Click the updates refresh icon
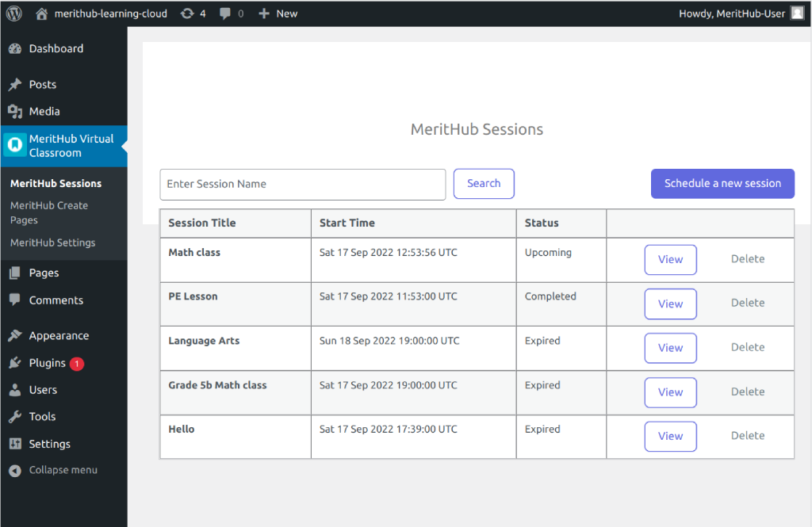812x527 pixels. [187, 13]
